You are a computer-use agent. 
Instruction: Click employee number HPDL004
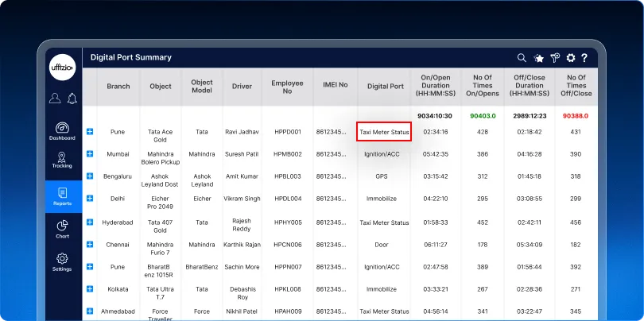click(x=288, y=199)
